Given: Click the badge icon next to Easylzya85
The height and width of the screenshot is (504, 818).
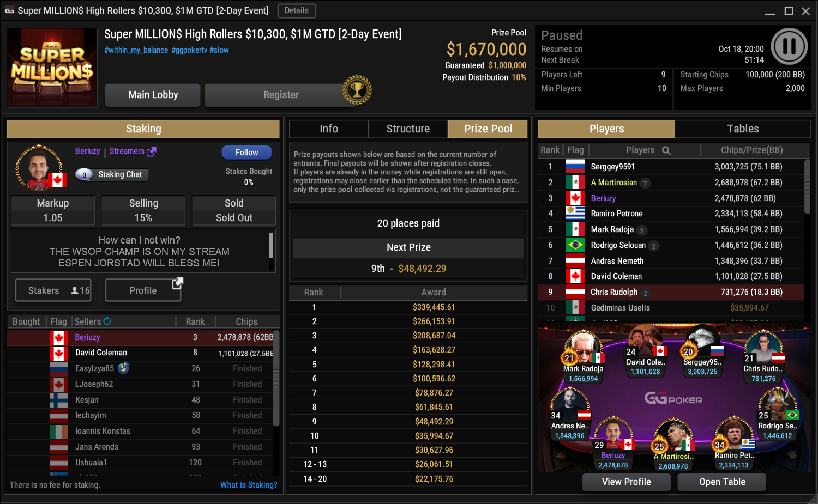Looking at the screenshot, I should 124,368.
